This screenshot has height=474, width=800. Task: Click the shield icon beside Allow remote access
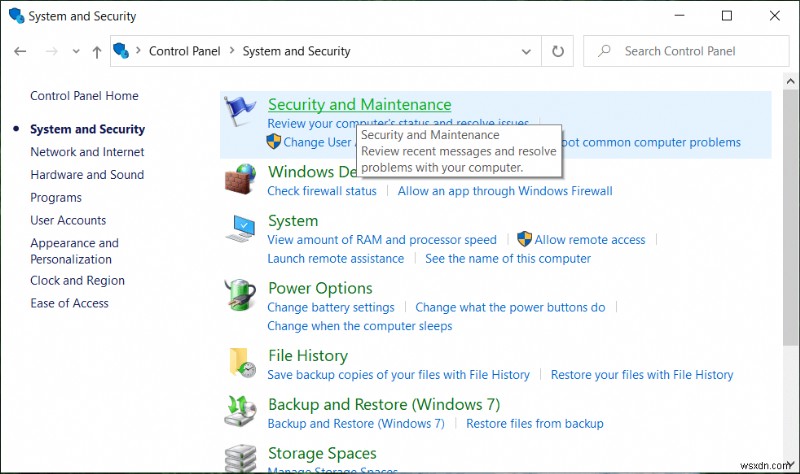pos(524,239)
